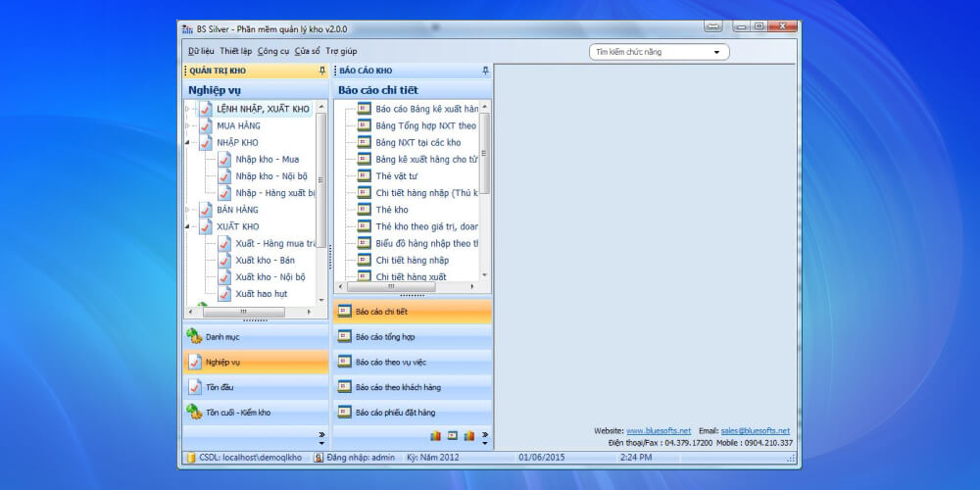Select Báo cáo theo khách hàng button
The image size is (980, 490).
(413, 387)
